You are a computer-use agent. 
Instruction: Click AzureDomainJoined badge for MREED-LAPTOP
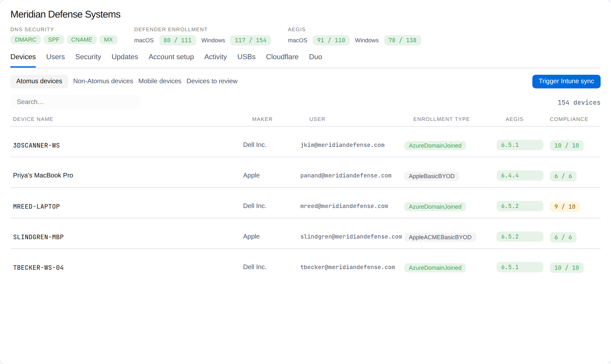pyautogui.click(x=435, y=207)
